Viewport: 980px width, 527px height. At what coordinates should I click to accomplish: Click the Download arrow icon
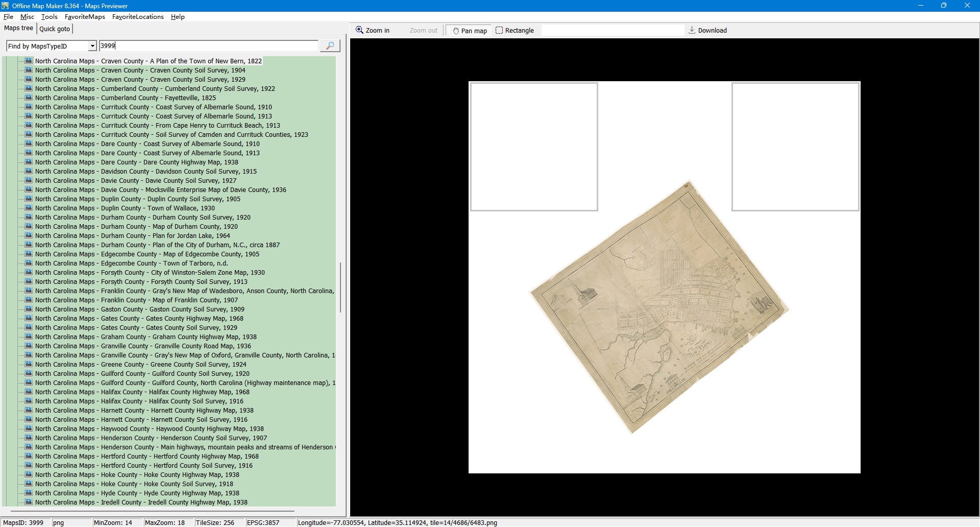692,30
